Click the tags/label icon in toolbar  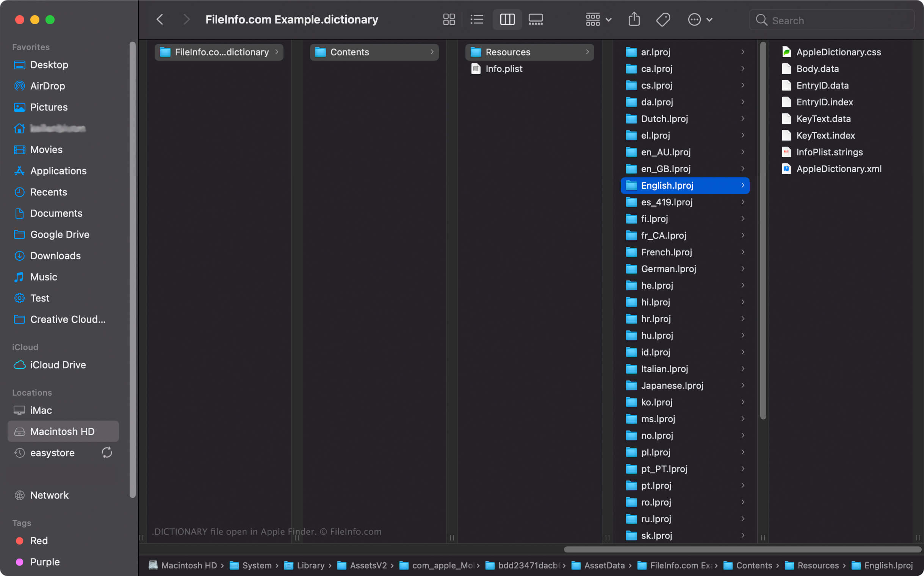[x=662, y=19]
